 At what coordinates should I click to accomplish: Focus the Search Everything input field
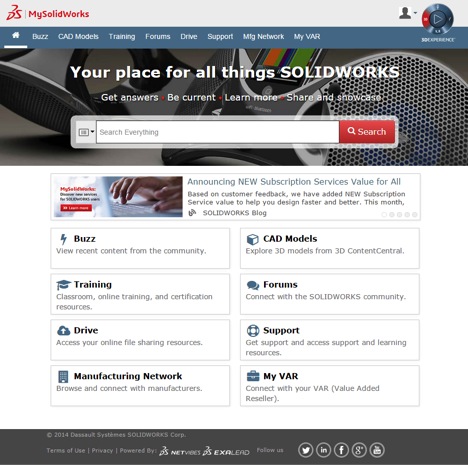coord(218,132)
